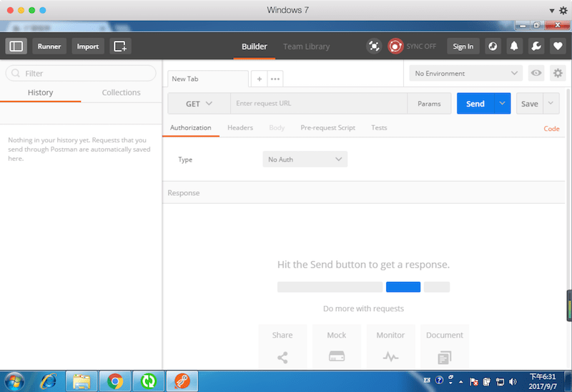The height and width of the screenshot is (392, 572).
Task: Switch to the Builder tab
Action: 255,46
